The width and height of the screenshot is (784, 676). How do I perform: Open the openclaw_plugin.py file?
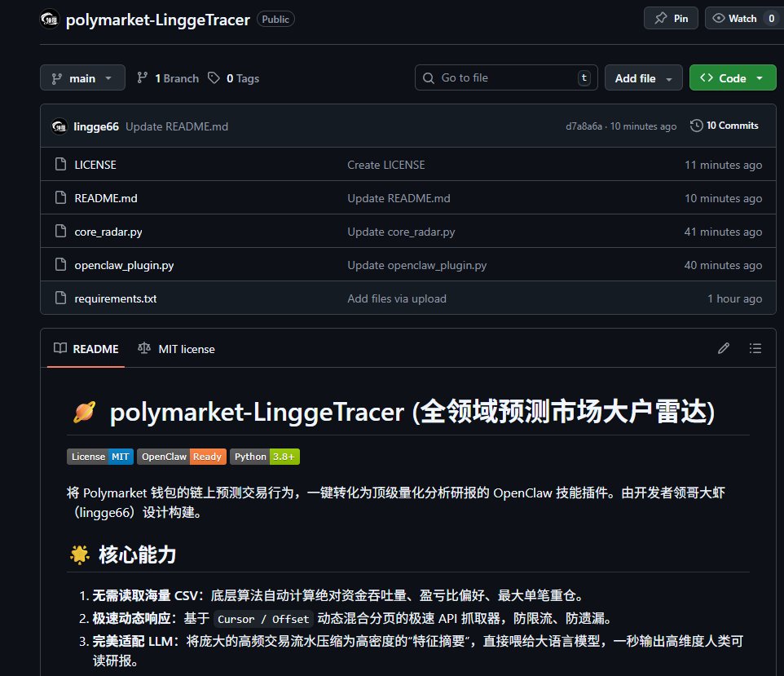124,265
